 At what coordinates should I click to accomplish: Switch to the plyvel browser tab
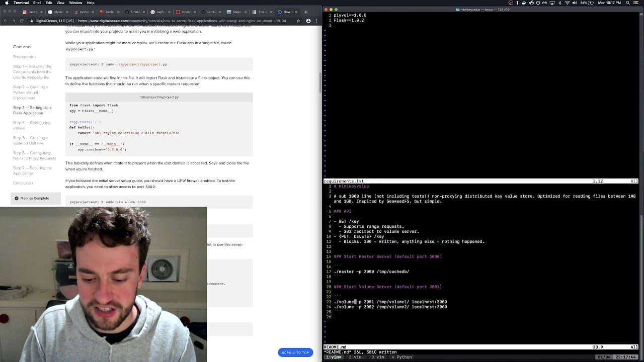pos(58,12)
